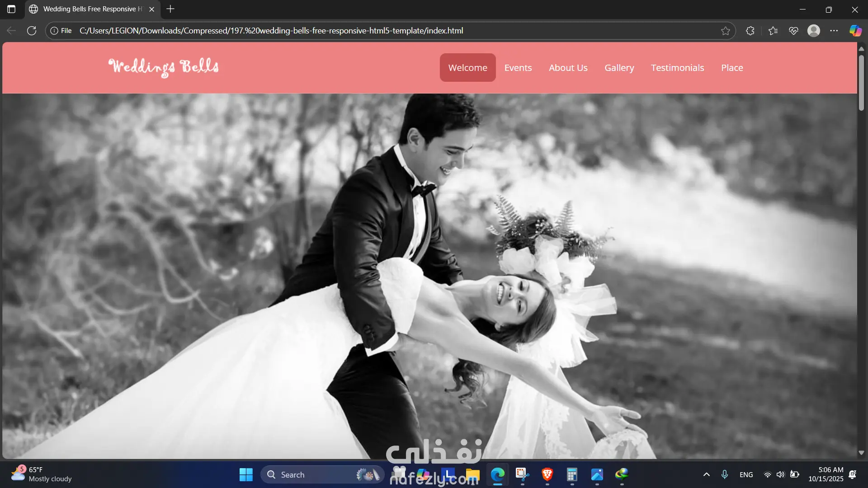Click the Weddings Bells logo

pyautogui.click(x=163, y=67)
